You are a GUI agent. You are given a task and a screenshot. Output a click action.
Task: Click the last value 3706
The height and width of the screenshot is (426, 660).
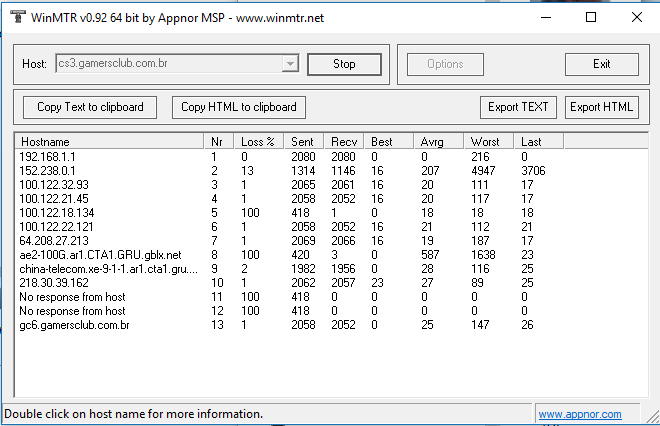pyautogui.click(x=533, y=171)
